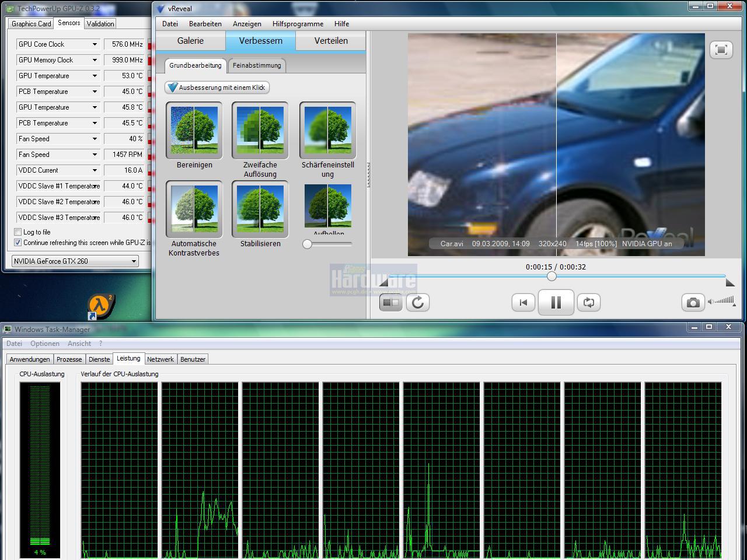Enable the Log to file checkbox

(x=18, y=232)
